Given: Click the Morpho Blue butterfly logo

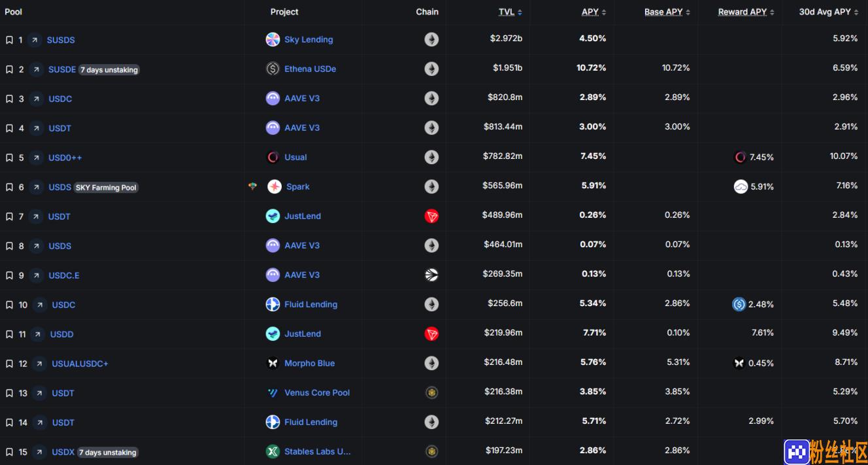Looking at the screenshot, I should 273,363.
